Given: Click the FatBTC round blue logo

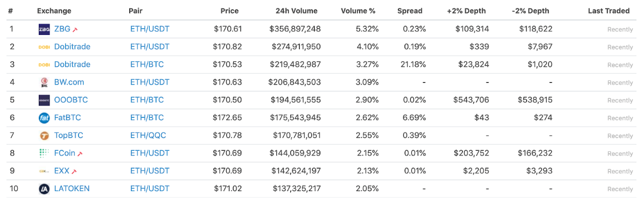Looking at the screenshot, I should point(44,118).
